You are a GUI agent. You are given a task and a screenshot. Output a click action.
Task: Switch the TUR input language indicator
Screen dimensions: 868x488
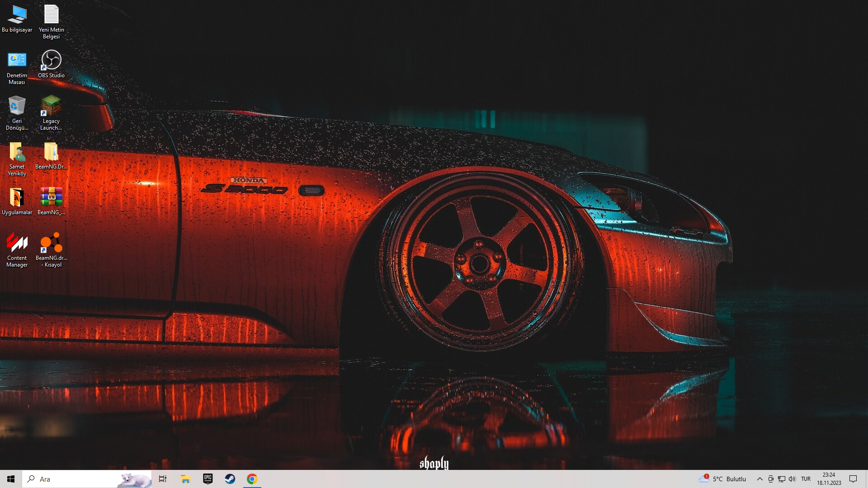pyautogui.click(x=806, y=479)
